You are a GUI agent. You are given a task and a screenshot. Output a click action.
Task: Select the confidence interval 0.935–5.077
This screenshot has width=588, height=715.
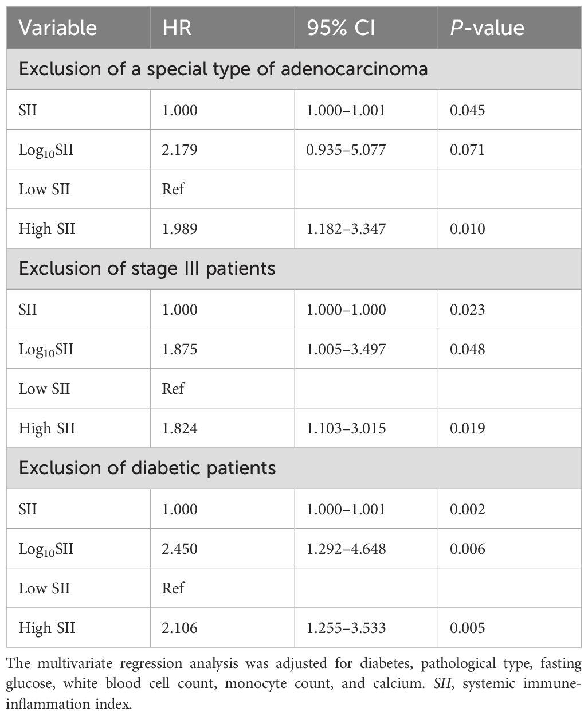(346, 150)
